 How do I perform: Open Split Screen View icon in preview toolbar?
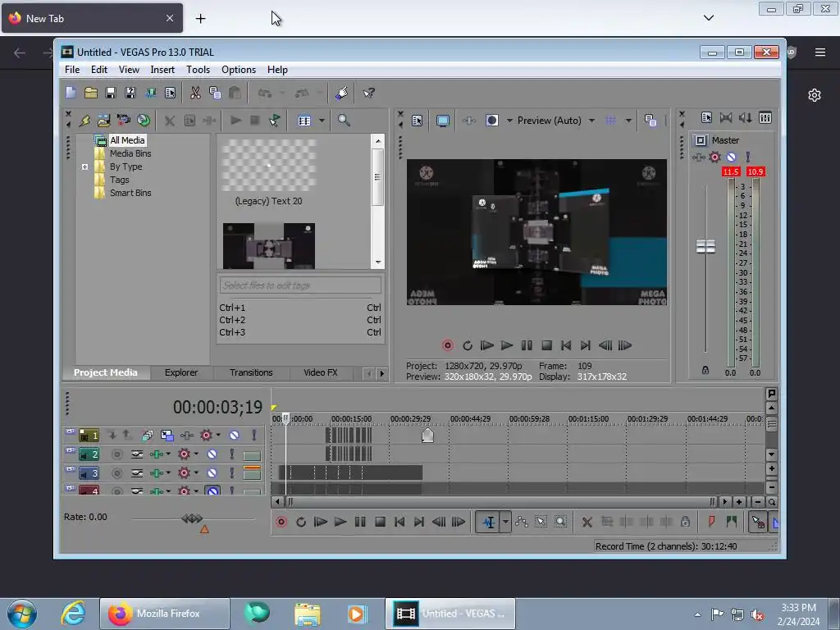pos(492,121)
